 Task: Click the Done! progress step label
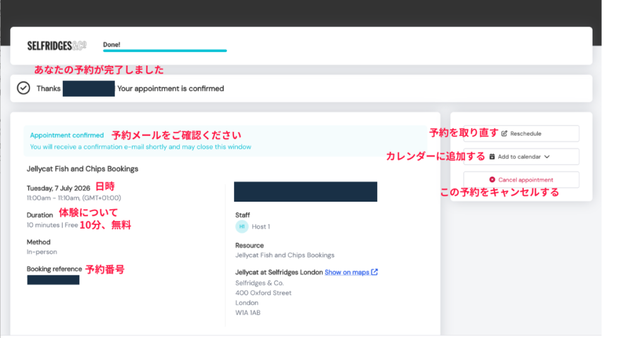click(x=112, y=45)
